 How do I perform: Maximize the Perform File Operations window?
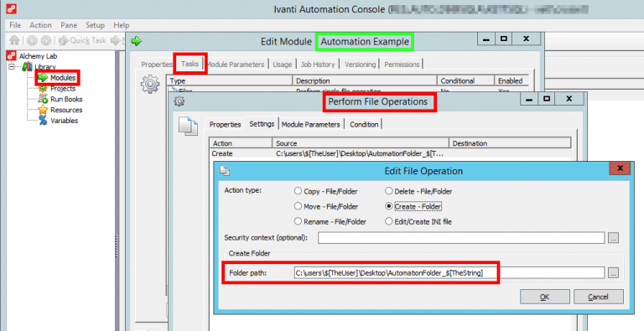tap(547, 99)
